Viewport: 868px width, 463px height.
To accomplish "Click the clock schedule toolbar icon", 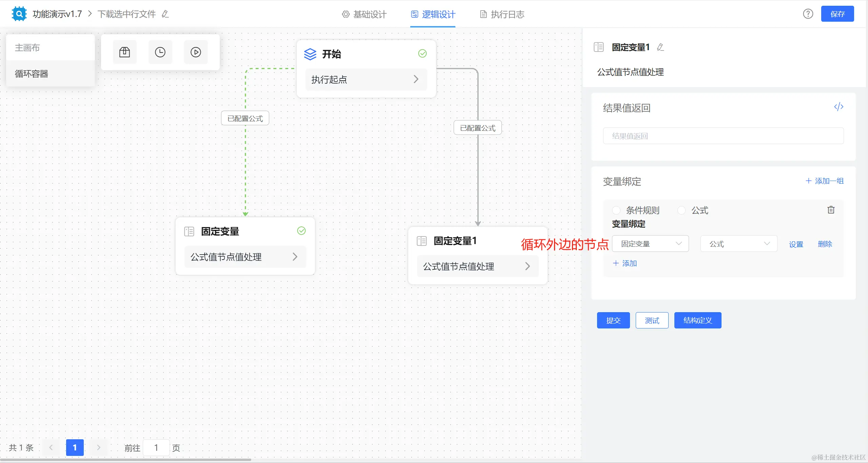I will click(160, 52).
